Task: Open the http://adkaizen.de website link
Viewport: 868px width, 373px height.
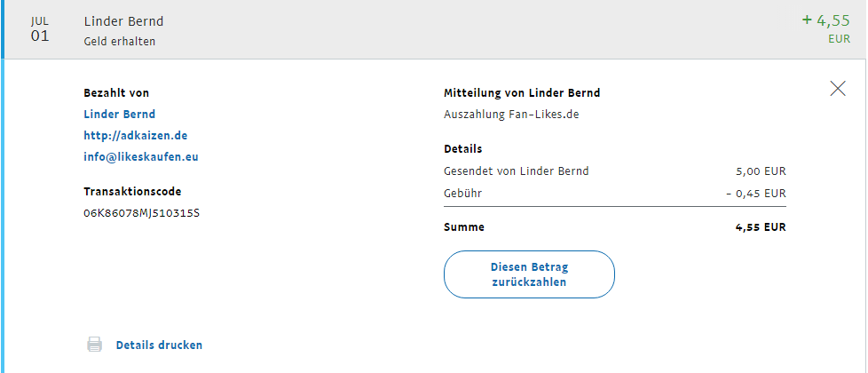Action: click(135, 136)
